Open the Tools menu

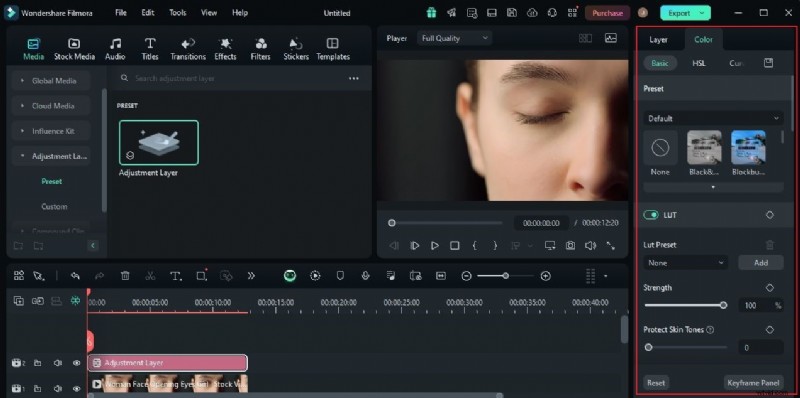pyautogui.click(x=178, y=13)
